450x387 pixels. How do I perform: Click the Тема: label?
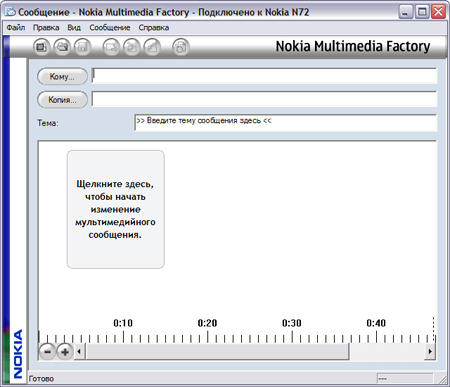[48, 123]
